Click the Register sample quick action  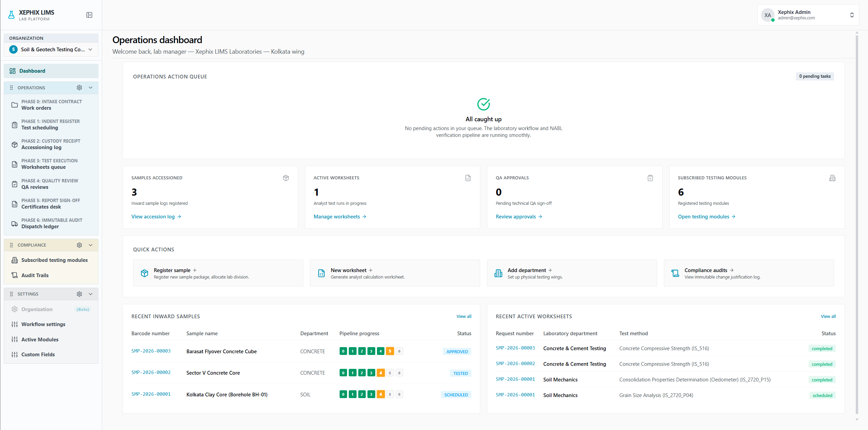pos(218,273)
